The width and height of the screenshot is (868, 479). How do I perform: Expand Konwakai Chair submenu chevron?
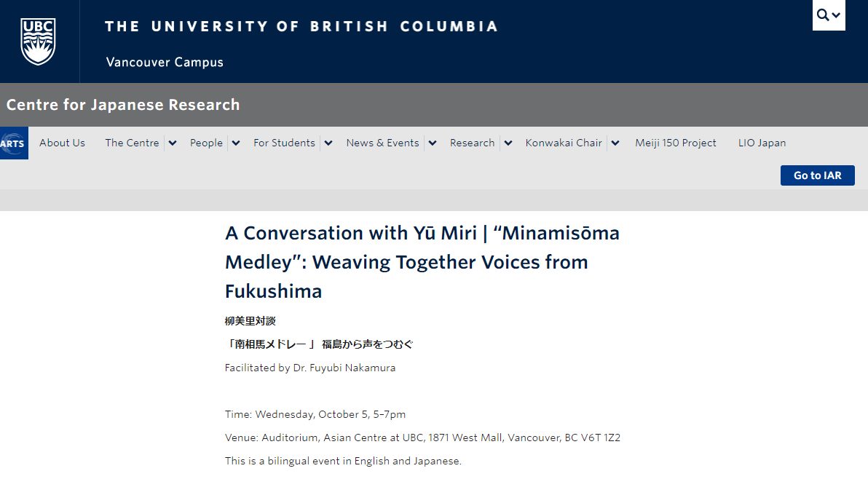pos(615,143)
